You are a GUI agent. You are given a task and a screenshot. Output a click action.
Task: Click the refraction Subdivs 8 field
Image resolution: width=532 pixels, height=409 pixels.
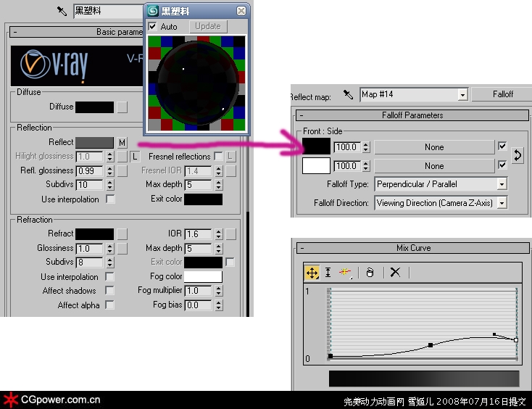coord(90,263)
